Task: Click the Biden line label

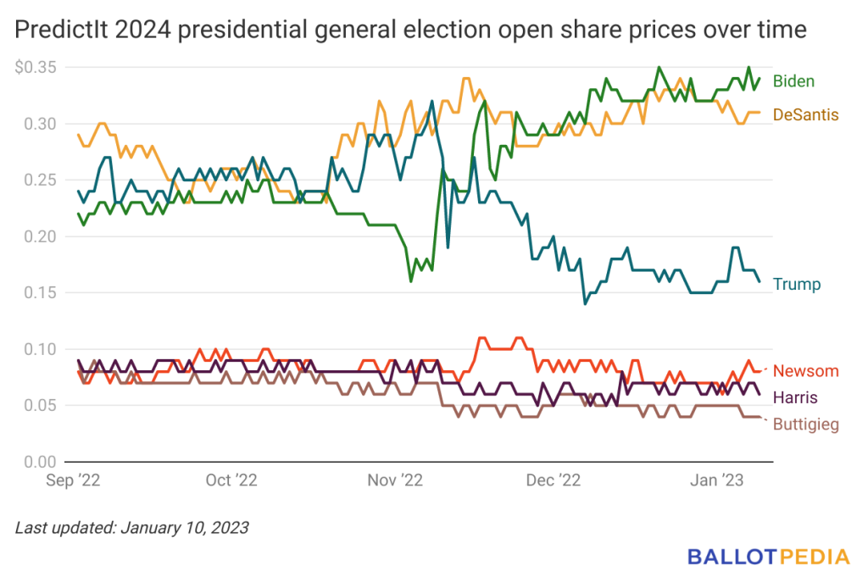Action: (x=793, y=81)
